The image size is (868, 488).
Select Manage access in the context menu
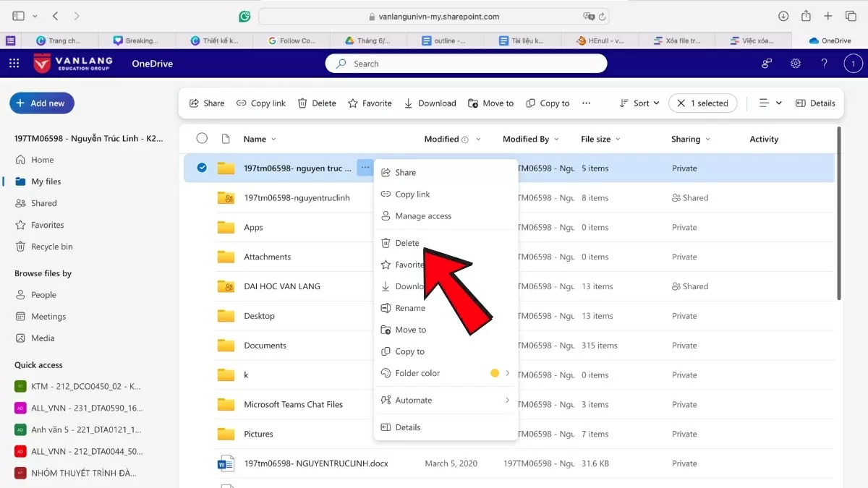click(x=423, y=215)
